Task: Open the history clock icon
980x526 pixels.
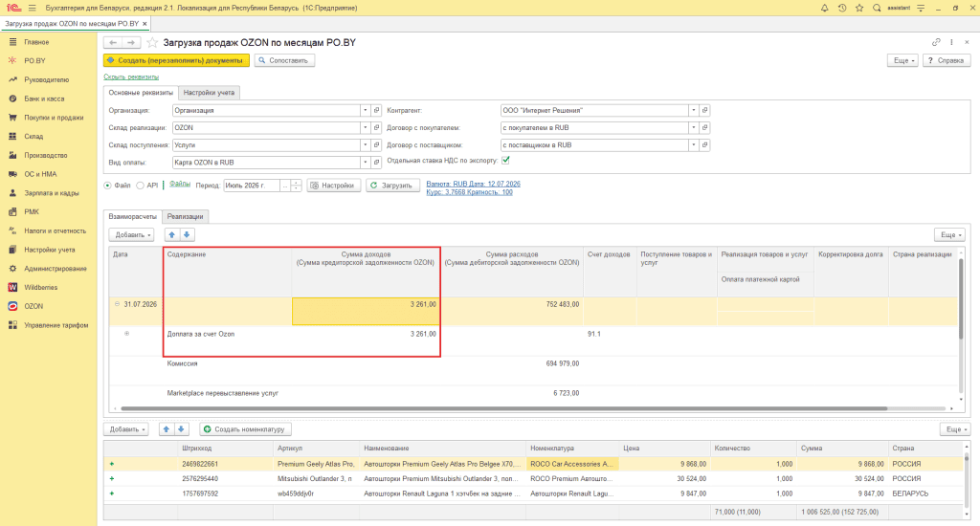Action: click(x=842, y=8)
